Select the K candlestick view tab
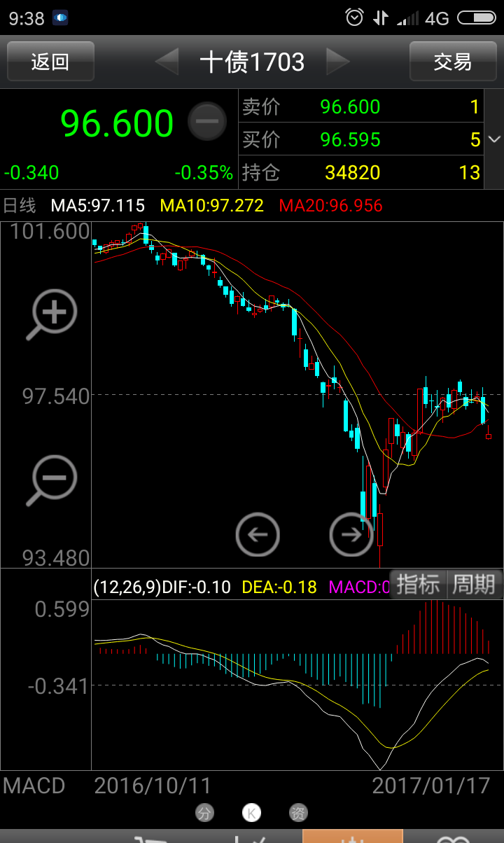Image resolution: width=504 pixels, height=843 pixels. 251,813
